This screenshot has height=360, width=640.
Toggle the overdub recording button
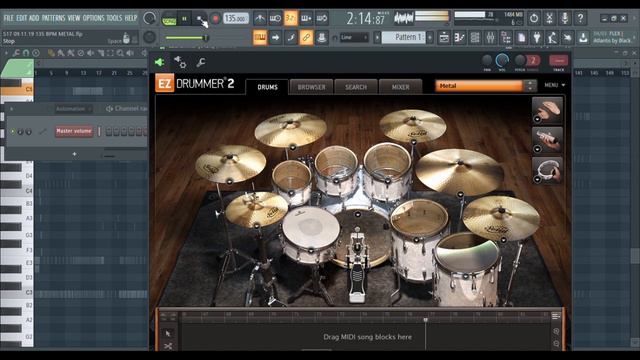[x=306, y=18]
